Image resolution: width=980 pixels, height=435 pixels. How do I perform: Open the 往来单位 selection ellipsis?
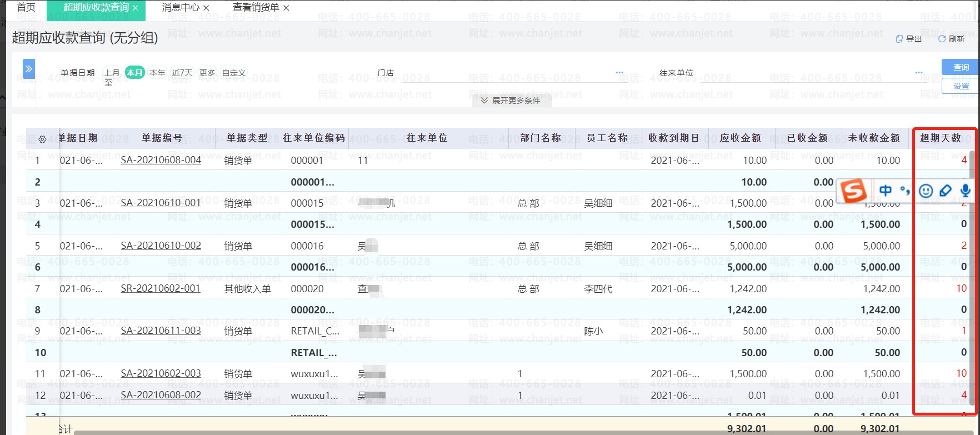(x=919, y=73)
